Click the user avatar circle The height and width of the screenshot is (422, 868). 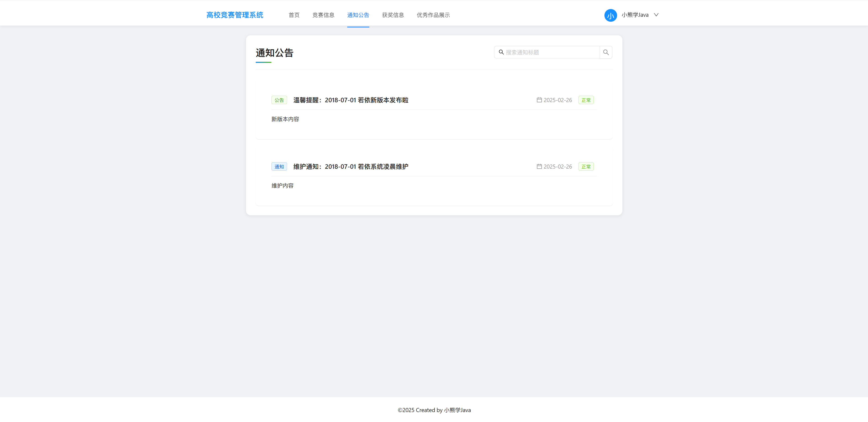(x=610, y=15)
